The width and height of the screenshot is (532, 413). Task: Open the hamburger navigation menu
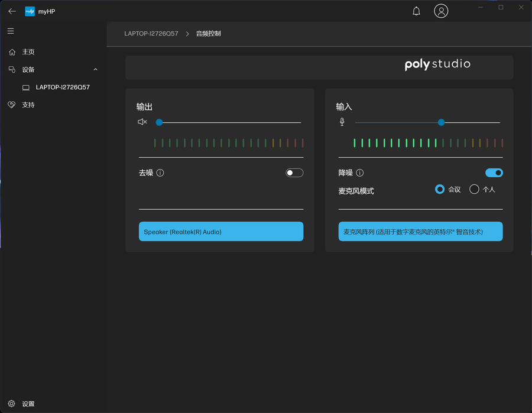[11, 31]
